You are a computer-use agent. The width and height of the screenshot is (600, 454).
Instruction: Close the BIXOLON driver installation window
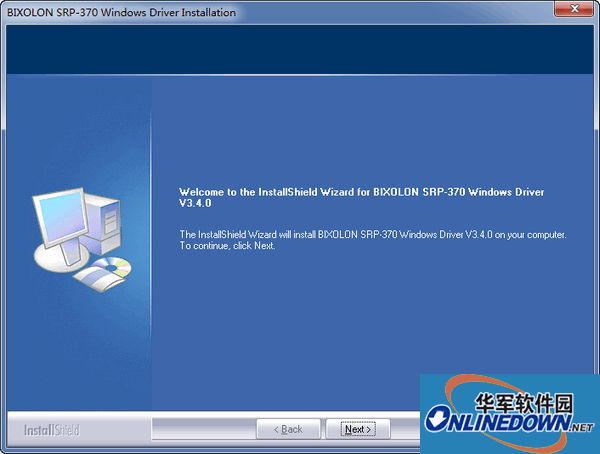[x=574, y=9]
